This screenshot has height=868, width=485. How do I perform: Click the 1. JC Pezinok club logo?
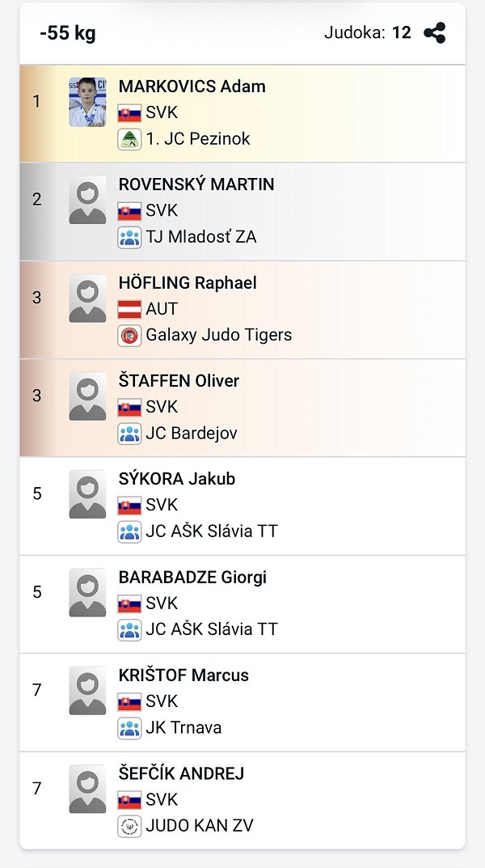tap(129, 139)
